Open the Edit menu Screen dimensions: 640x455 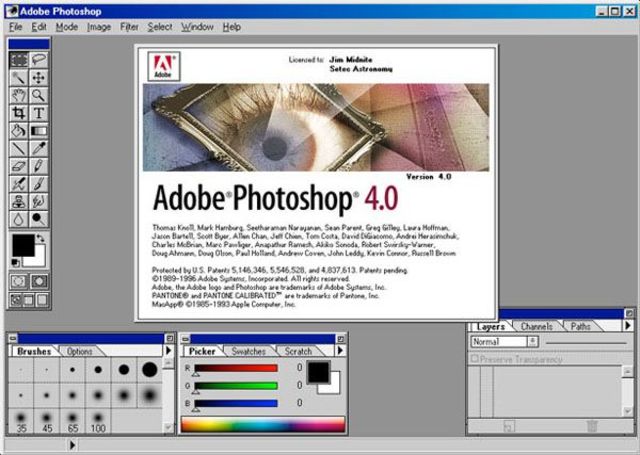pos(39,27)
